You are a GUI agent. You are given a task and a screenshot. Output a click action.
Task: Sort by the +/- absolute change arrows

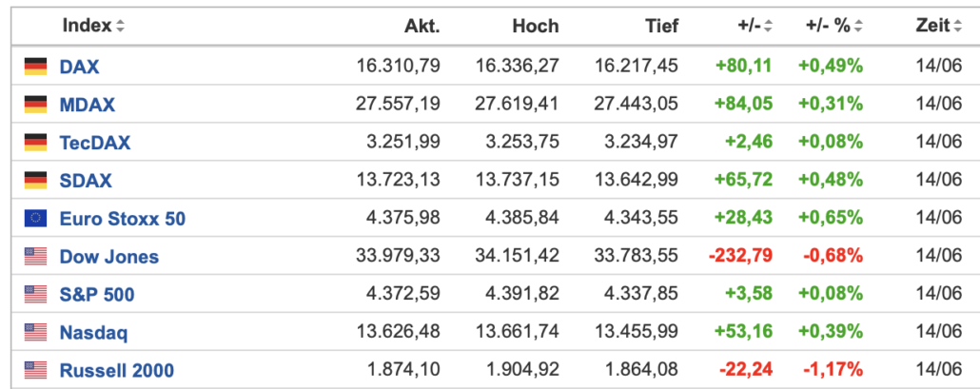coord(768,27)
